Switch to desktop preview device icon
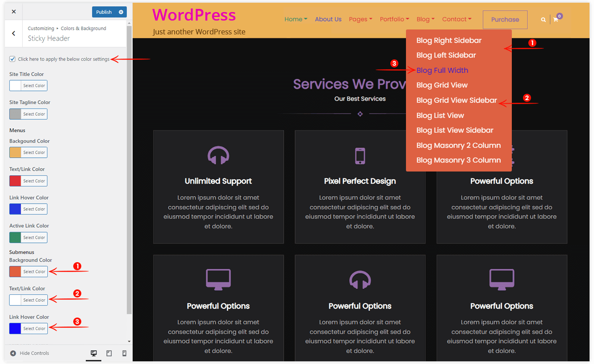Screen dimensions: 594x364 tap(94, 353)
